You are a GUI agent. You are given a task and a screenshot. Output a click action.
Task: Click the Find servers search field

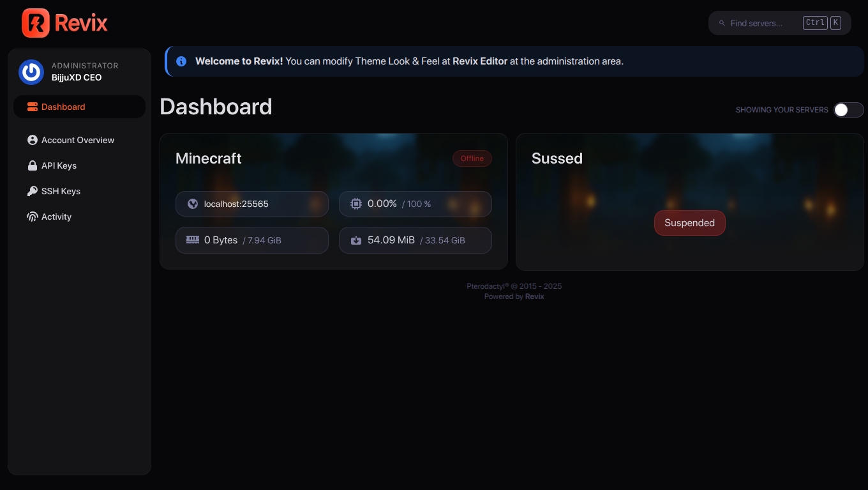tap(780, 23)
